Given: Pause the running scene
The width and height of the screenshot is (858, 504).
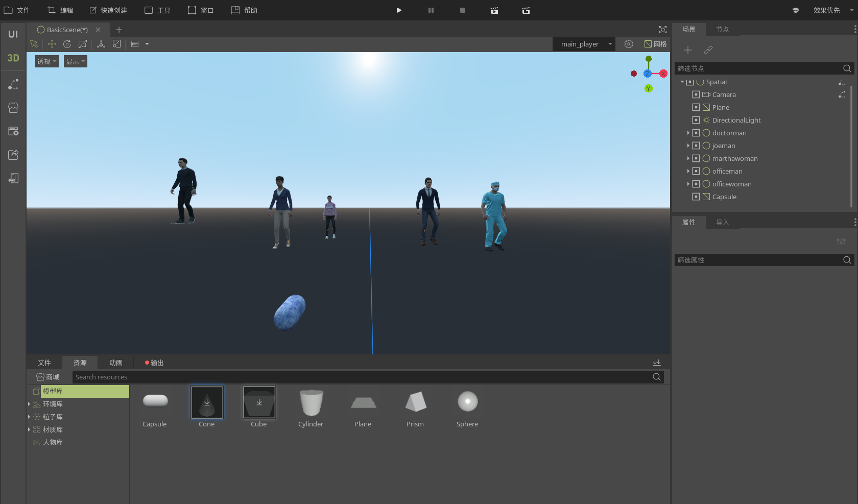Looking at the screenshot, I should click(431, 10).
